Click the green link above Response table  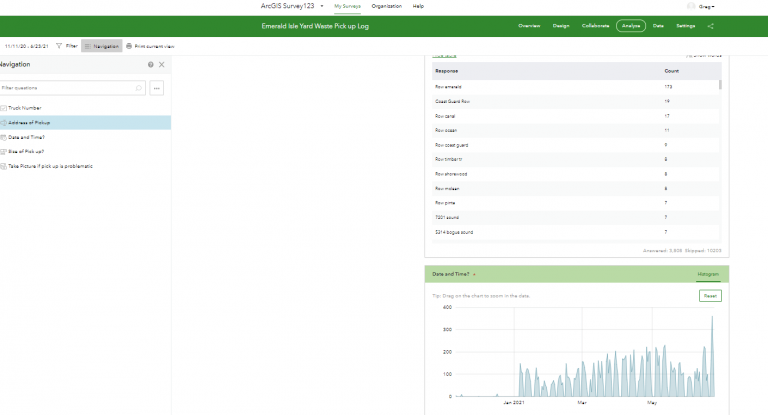point(444,56)
